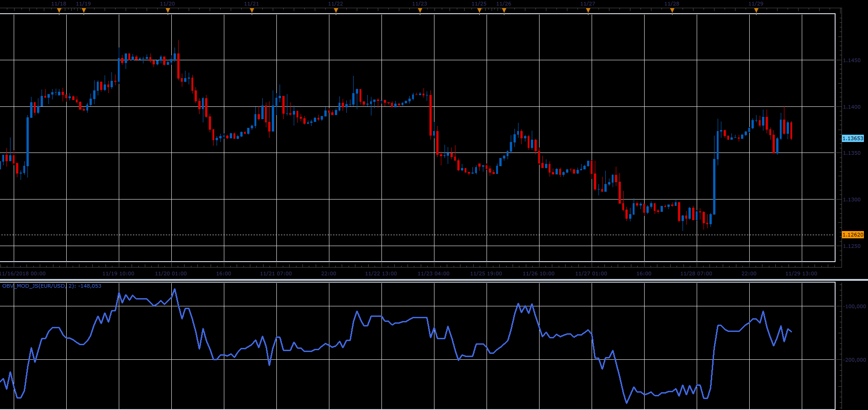Click the 11/19 10:00 time label
This screenshot has width=868, height=410.
[x=118, y=273]
